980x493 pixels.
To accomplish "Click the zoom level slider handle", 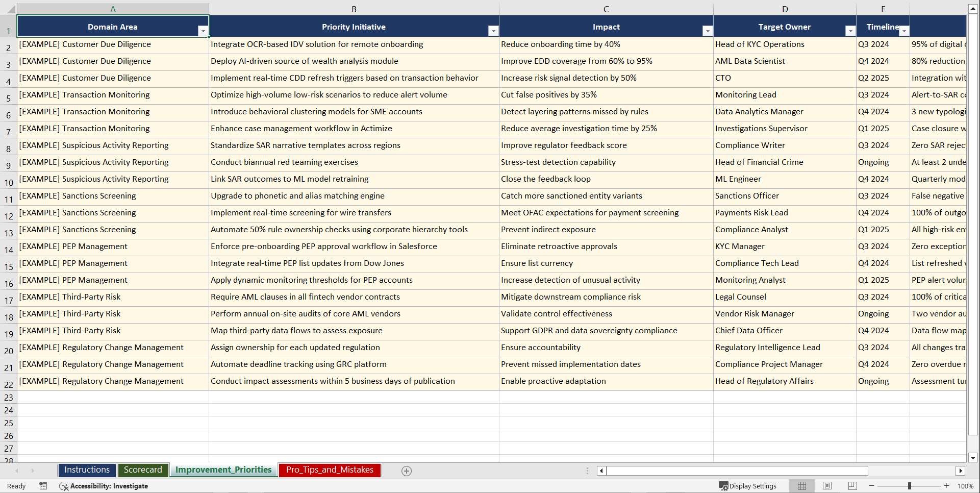I will coord(911,486).
